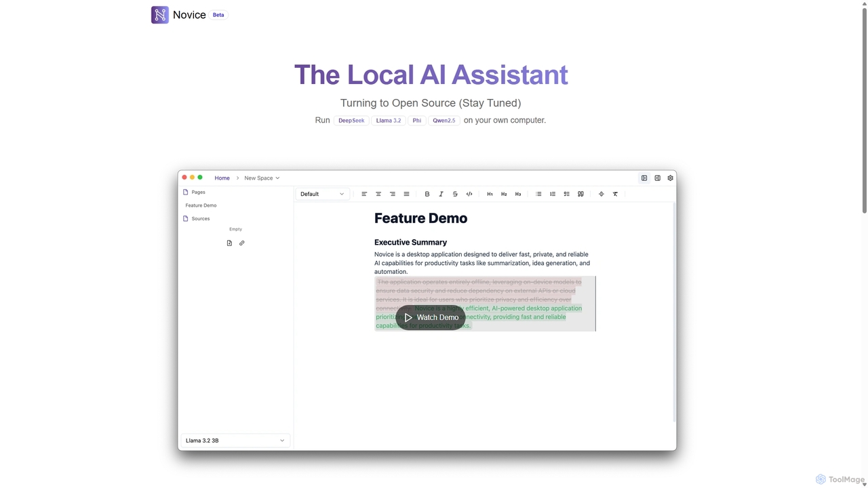Click the Sources label in sidebar
The height and width of the screenshot is (488, 868).
[201, 218]
